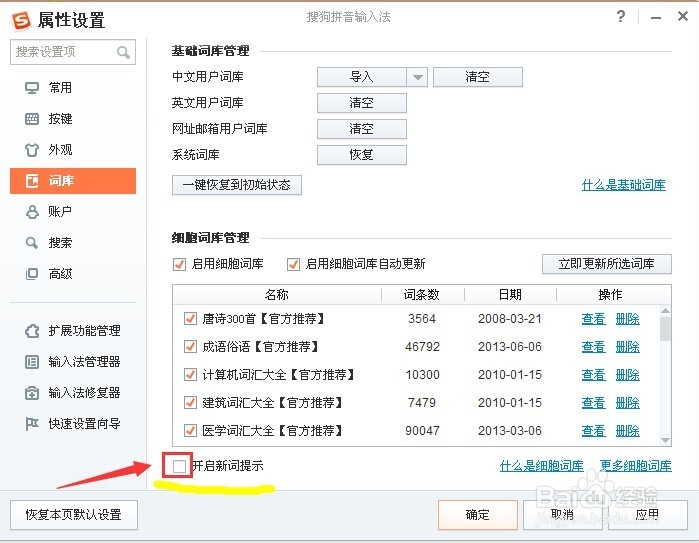Click 清空 for 英文用户词库

click(362, 103)
